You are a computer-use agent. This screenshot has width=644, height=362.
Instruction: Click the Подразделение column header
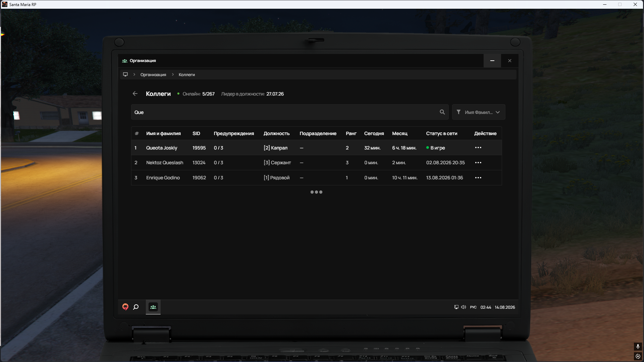tap(318, 133)
